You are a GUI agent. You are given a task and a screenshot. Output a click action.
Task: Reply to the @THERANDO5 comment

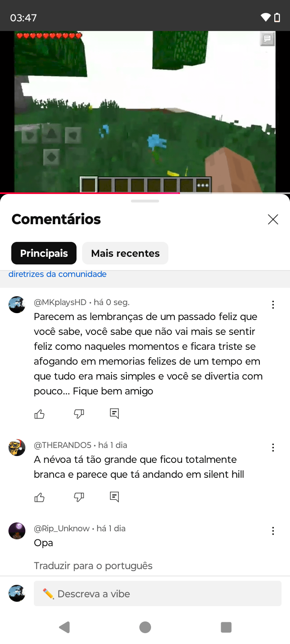coord(114,497)
